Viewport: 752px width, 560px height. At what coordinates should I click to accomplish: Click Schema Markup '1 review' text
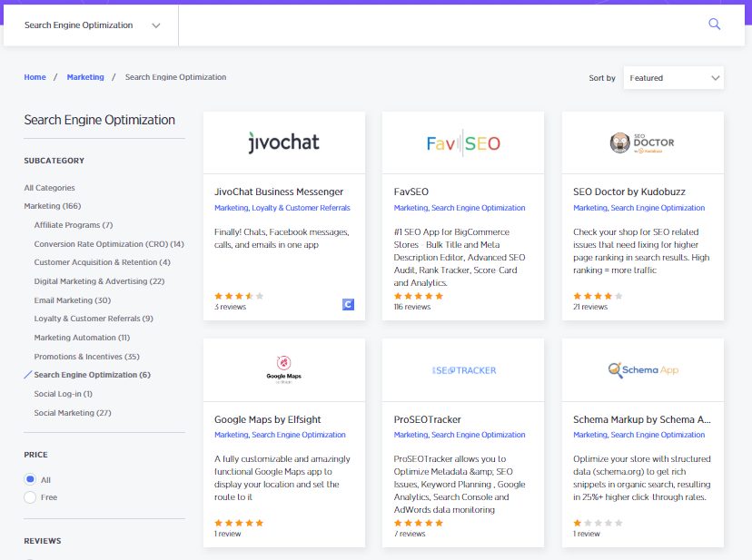click(x=586, y=534)
